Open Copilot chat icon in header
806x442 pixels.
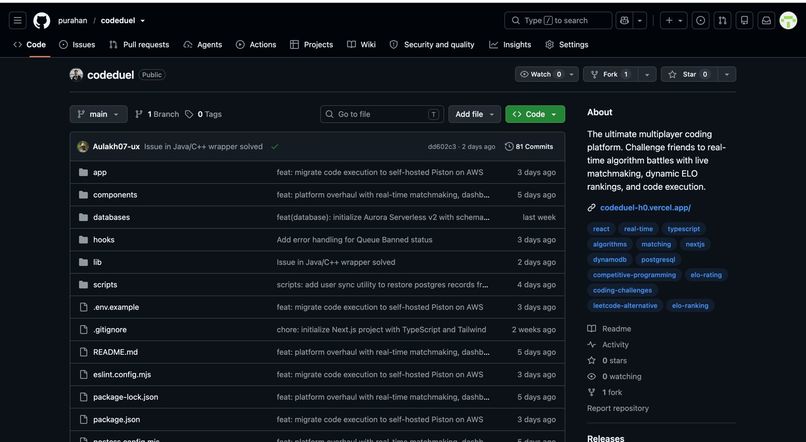tap(625, 21)
